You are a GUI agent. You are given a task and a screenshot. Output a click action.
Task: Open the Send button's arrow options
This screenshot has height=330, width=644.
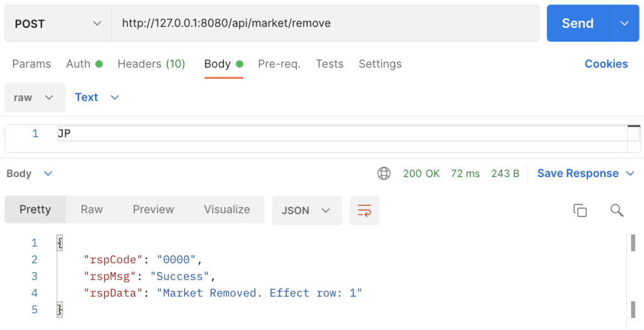click(x=625, y=23)
